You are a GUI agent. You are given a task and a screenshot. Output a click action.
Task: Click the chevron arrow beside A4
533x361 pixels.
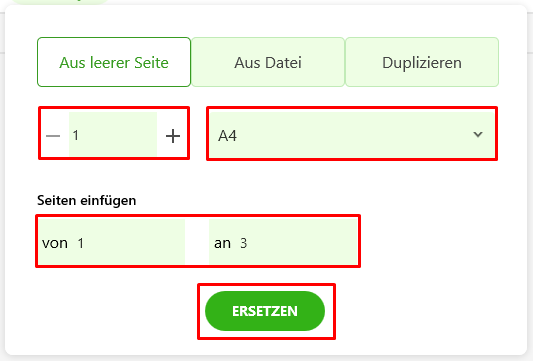tap(478, 134)
